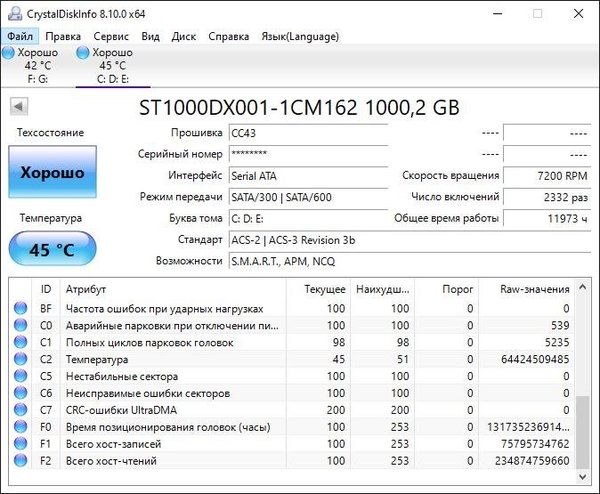Click status circle for F0 row
The image size is (600, 494).
click(20, 426)
